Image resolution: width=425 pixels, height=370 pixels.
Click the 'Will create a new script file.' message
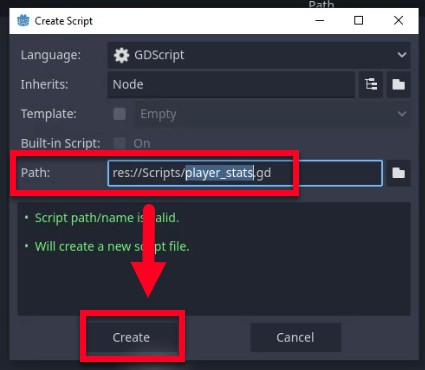[112, 247]
